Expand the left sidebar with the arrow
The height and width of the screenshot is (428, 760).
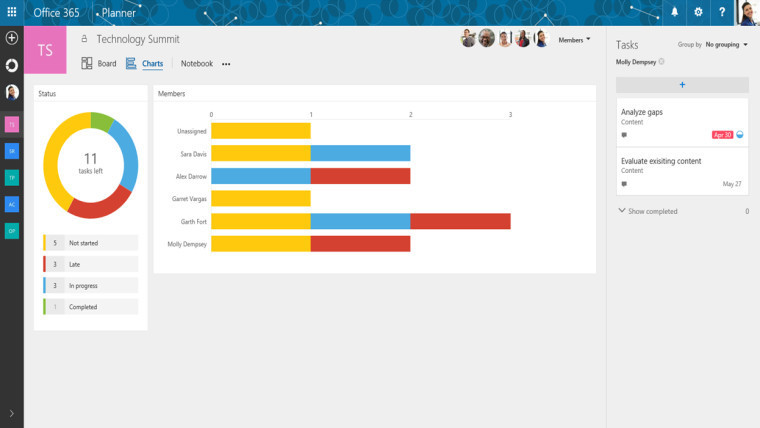coord(12,413)
